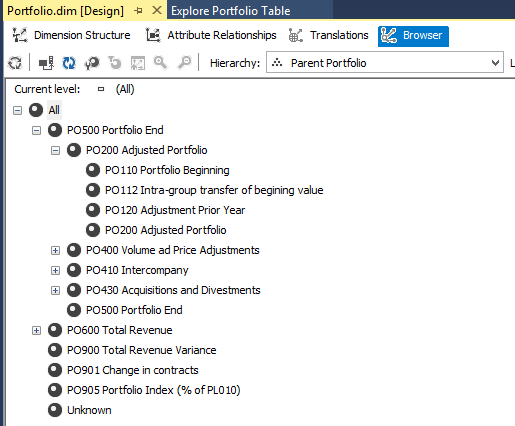Select PO600 Total Revenue member
This screenshot has width=515, height=426.
click(x=120, y=330)
